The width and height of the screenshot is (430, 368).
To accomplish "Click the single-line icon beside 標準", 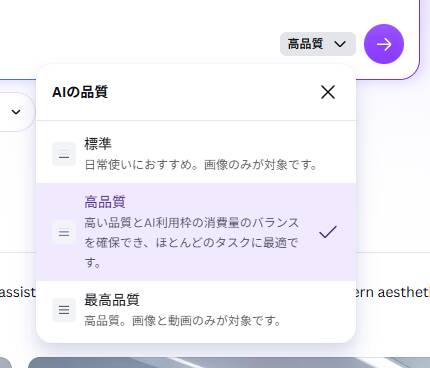I will 64,154.
